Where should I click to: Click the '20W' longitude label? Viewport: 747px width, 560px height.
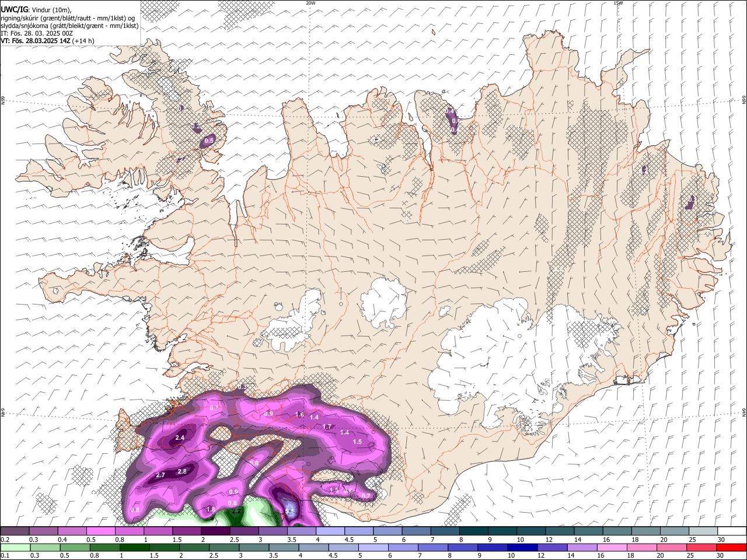[310, 3]
